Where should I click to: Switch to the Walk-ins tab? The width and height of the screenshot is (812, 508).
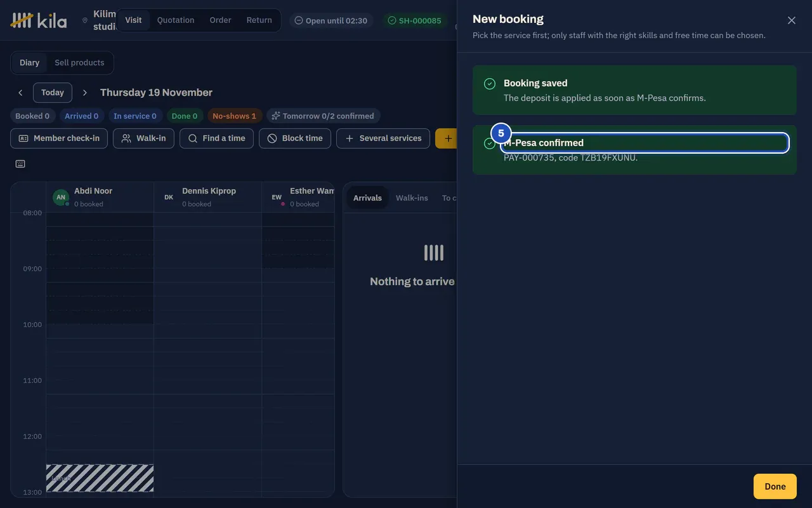(x=412, y=198)
